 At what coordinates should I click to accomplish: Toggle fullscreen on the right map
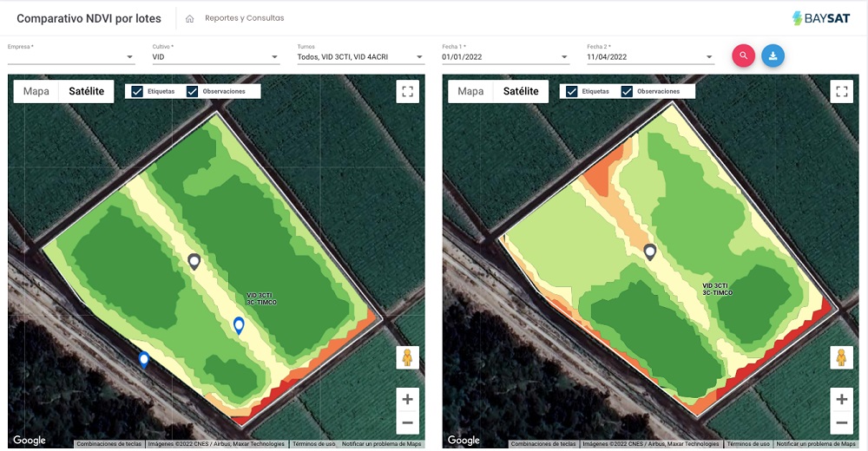click(840, 91)
